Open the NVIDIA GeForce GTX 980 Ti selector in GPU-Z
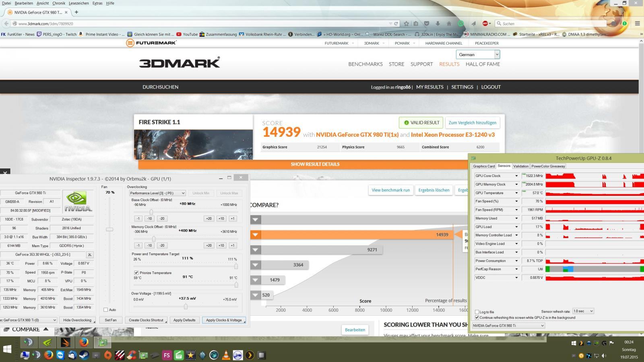This screenshot has width=644, height=362. (508, 326)
